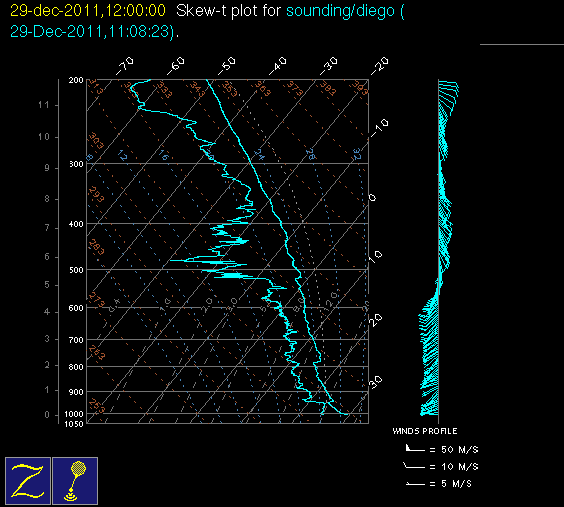Viewport: 564px width, 507px height.
Task: Click the 50 M/S wind barb legend
Action: pyautogui.click(x=442, y=449)
